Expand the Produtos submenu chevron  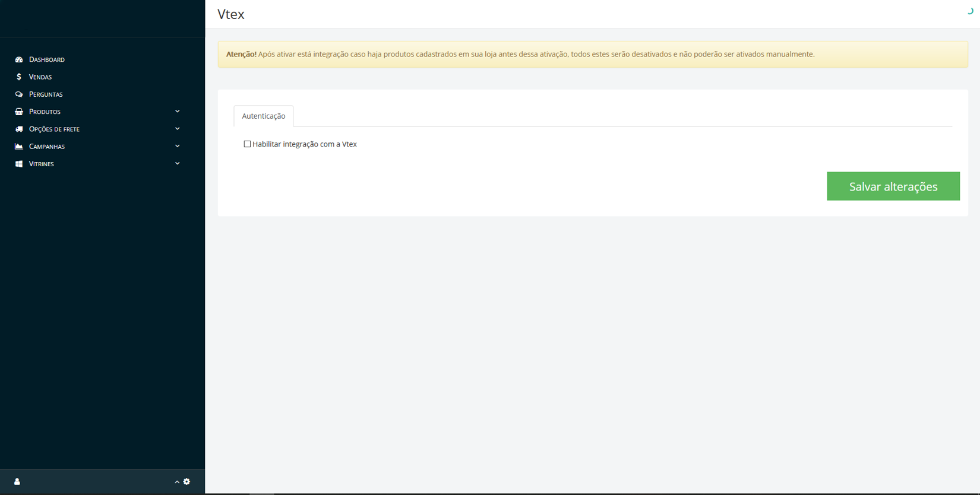pyautogui.click(x=178, y=111)
